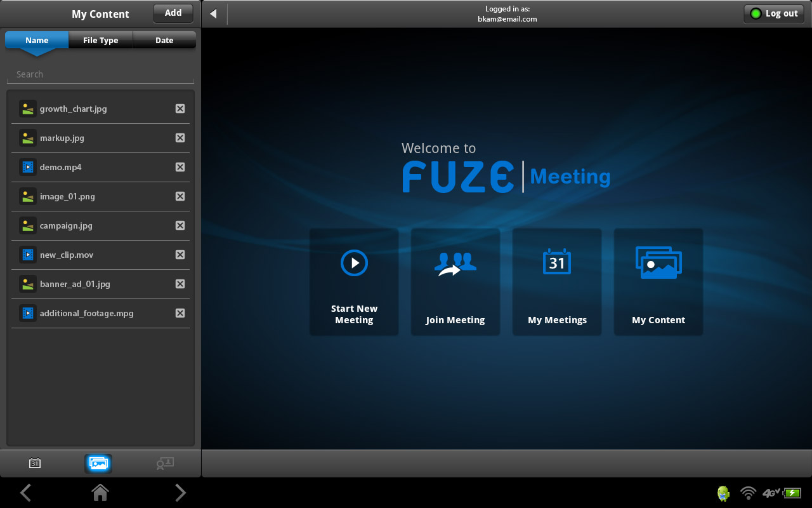Select the Date sorting tab
Screen dimensions: 812x508
(x=164, y=40)
